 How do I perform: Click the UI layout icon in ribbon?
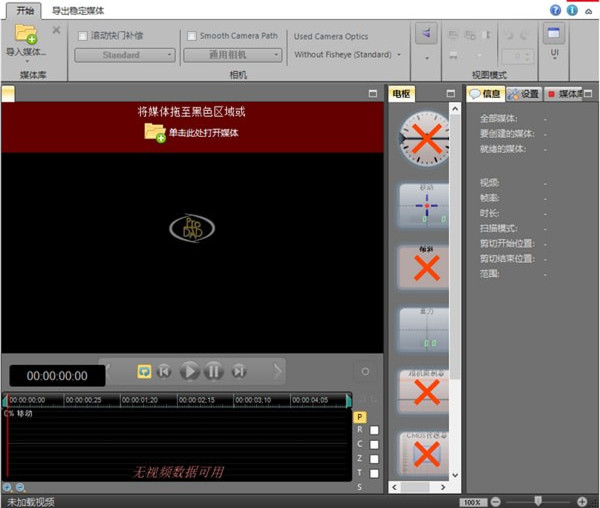click(553, 35)
